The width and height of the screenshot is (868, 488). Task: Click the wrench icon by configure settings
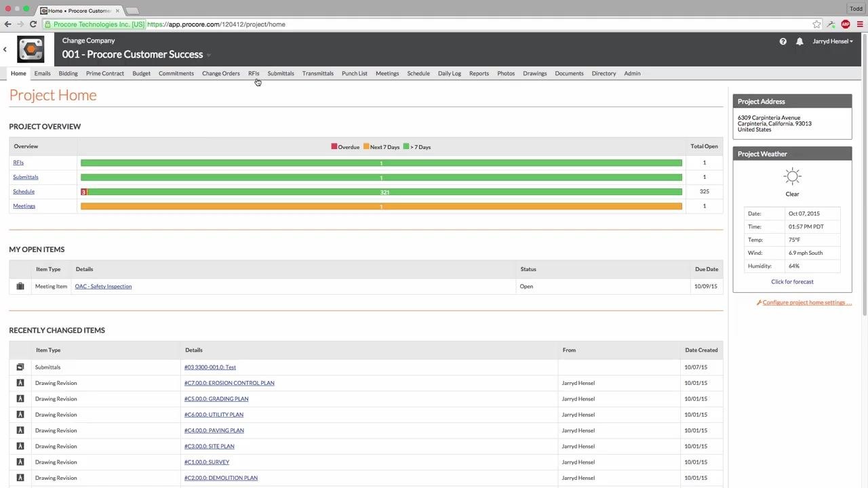tap(759, 303)
